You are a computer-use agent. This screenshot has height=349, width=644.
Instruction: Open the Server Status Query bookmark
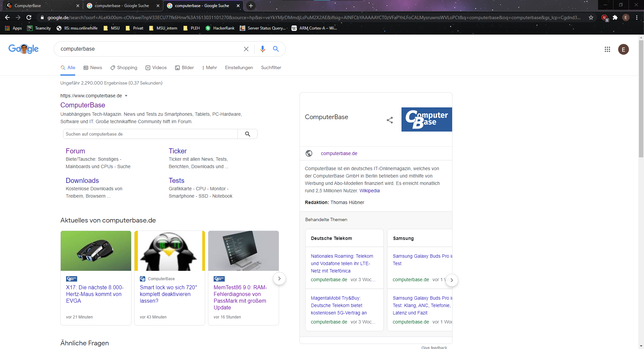[263, 28]
